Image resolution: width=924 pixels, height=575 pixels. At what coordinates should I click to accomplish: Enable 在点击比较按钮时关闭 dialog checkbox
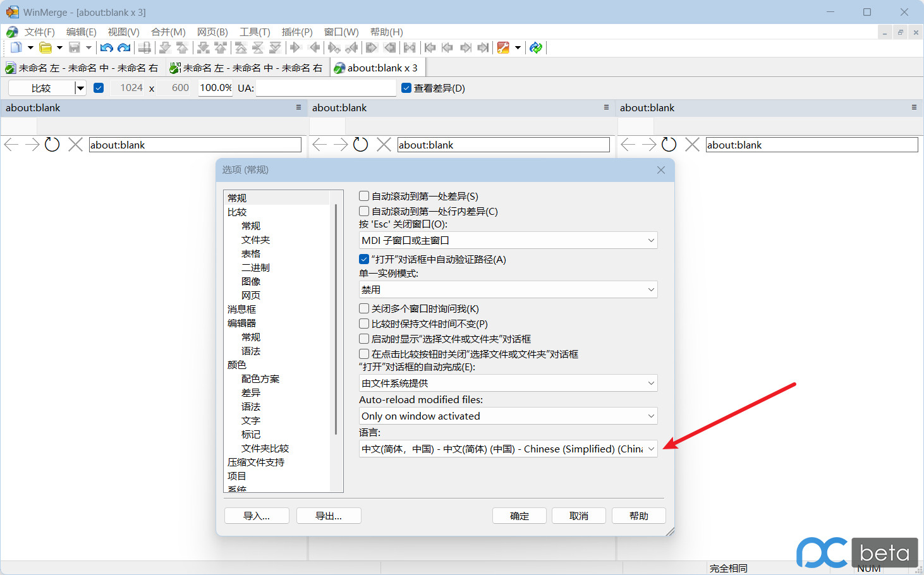click(x=364, y=354)
